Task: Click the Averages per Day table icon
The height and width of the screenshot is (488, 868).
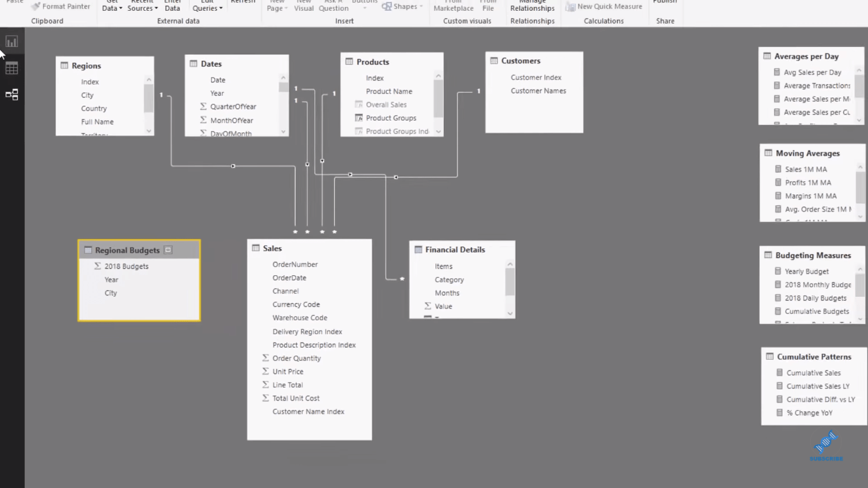Action: pos(768,57)
